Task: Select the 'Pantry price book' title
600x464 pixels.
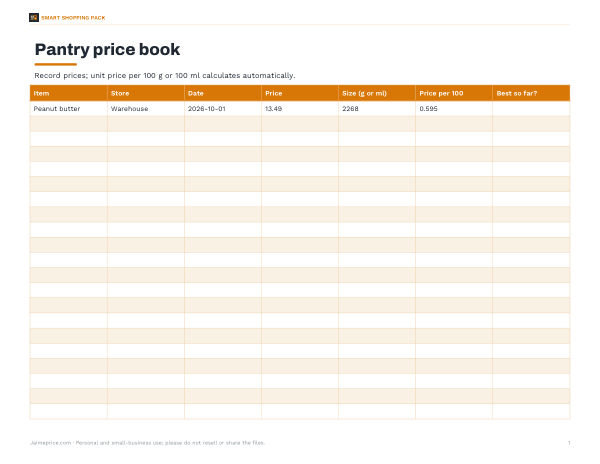Action: pyautogui.click(x=107, y=49)
